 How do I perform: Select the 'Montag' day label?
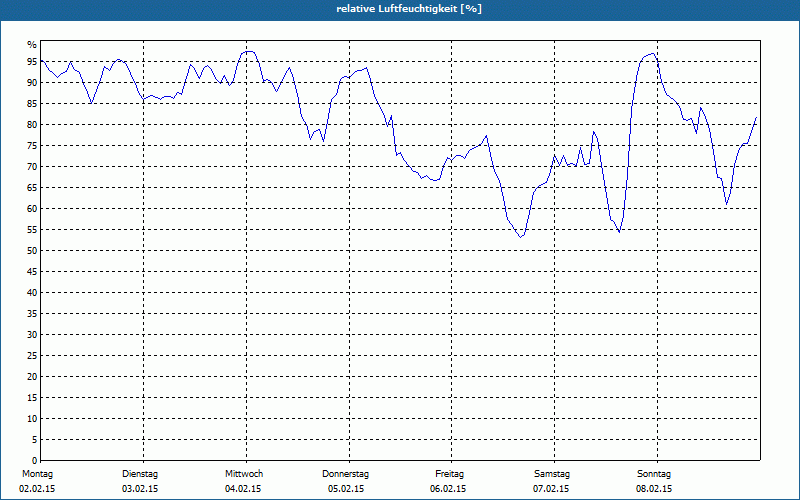point(37,474)
